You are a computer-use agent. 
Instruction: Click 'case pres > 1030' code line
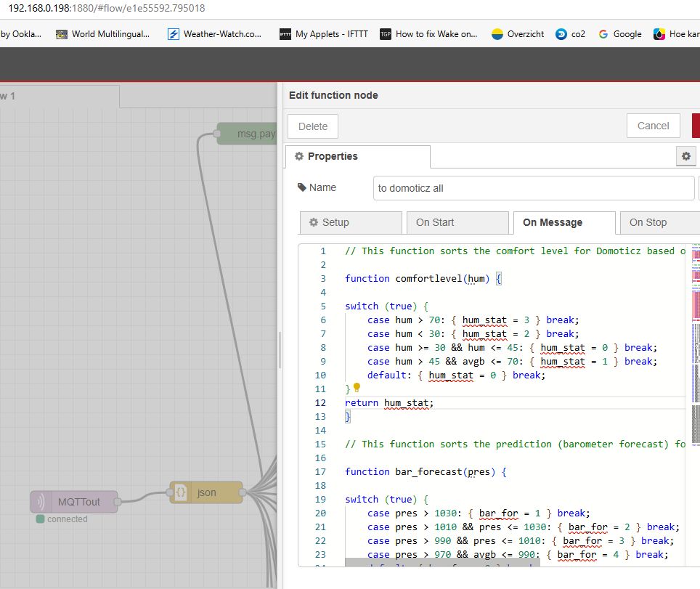point(479,513)
